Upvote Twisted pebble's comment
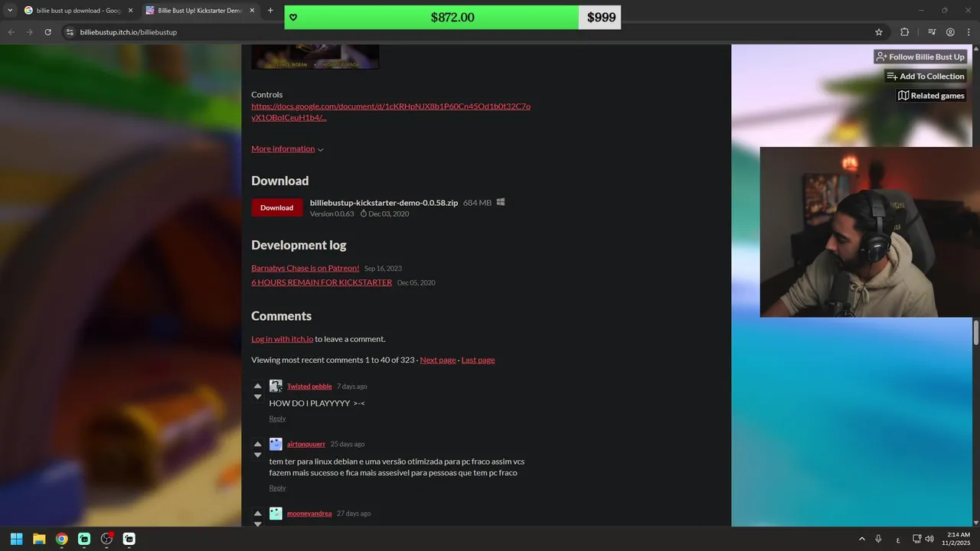980x551 pixels. coord(257,386)
